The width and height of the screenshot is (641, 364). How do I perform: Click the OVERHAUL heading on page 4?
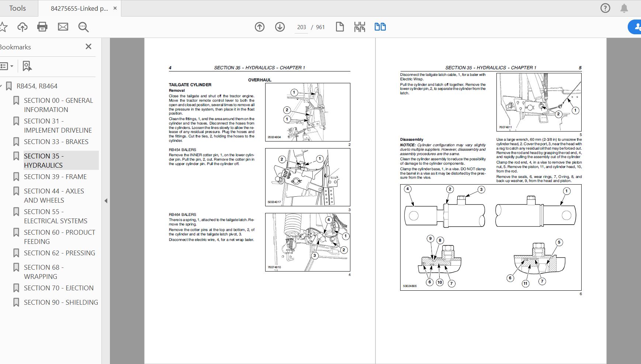click(x=260, y=80)
